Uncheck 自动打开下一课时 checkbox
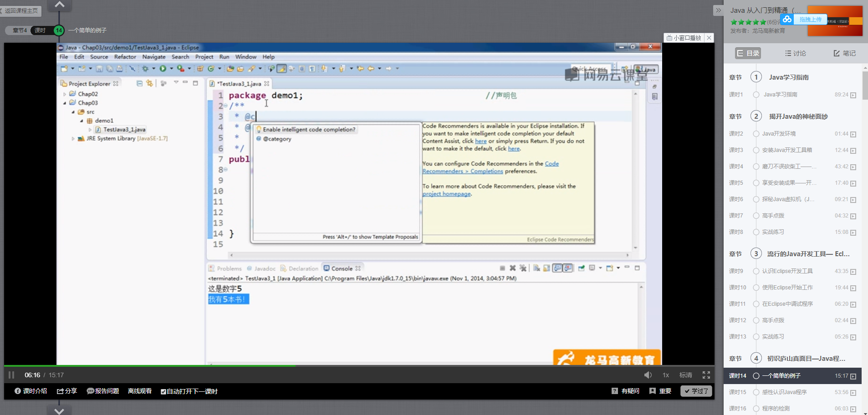868x415 pixels. pos(163,391)
